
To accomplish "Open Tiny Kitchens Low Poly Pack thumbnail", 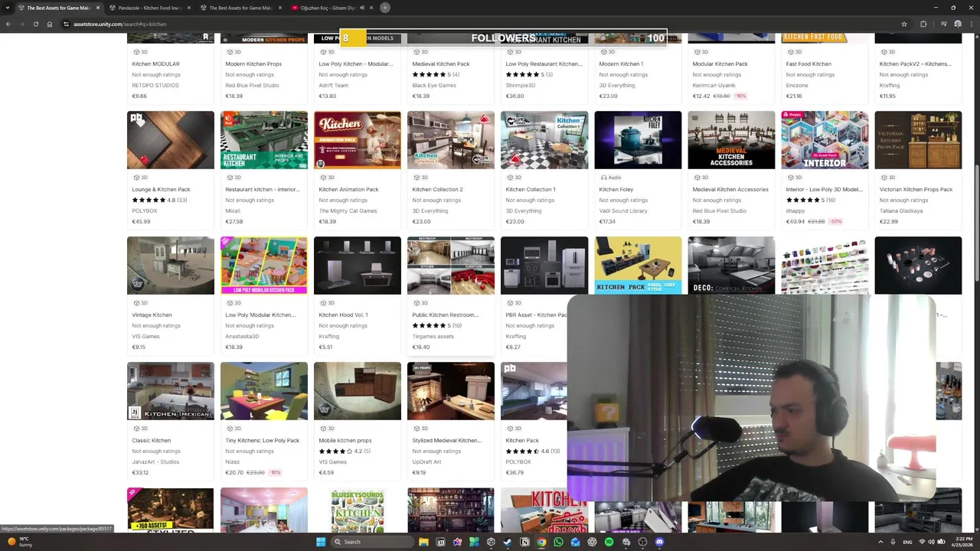I will point(264,391).
